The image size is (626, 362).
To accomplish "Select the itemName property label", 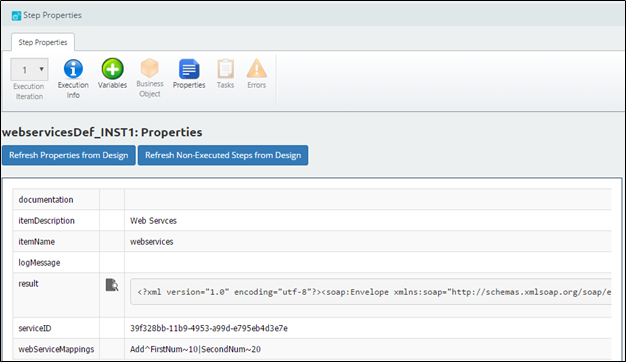I will 37,242.
